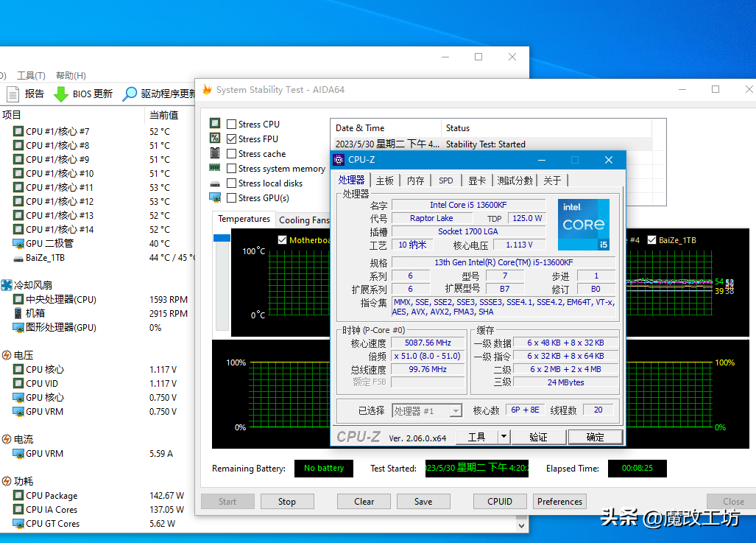This screenshot has width=756, height=543.
Task: Click the Preferences button
Action: tap(559, 502)
